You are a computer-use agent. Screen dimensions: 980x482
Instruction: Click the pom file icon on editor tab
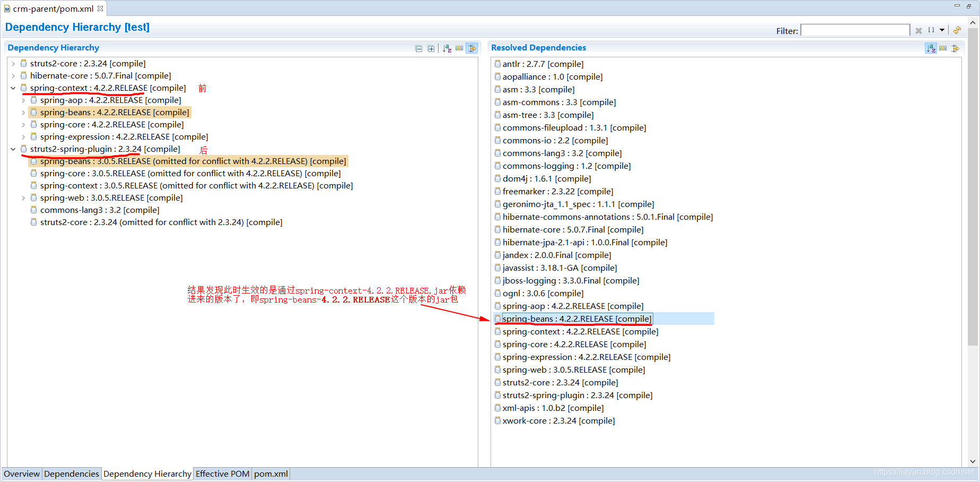(7, 8)
